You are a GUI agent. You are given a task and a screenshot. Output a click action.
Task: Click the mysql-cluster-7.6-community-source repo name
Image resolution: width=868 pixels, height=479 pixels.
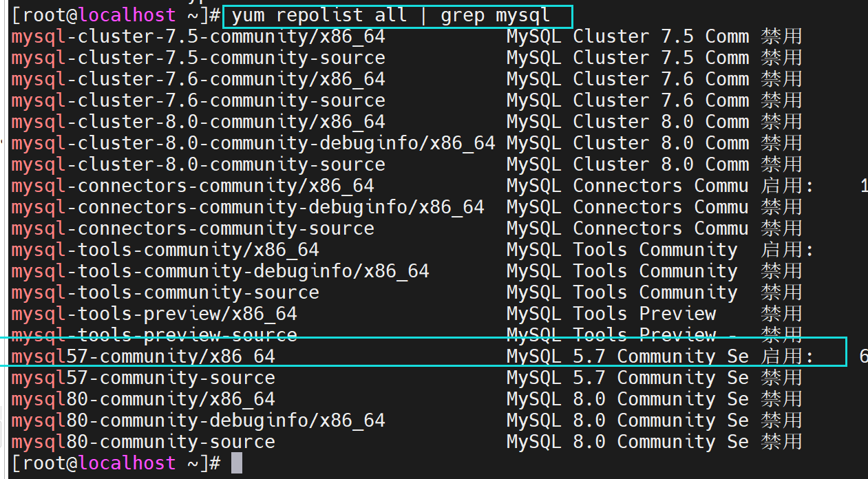point(198,100)
